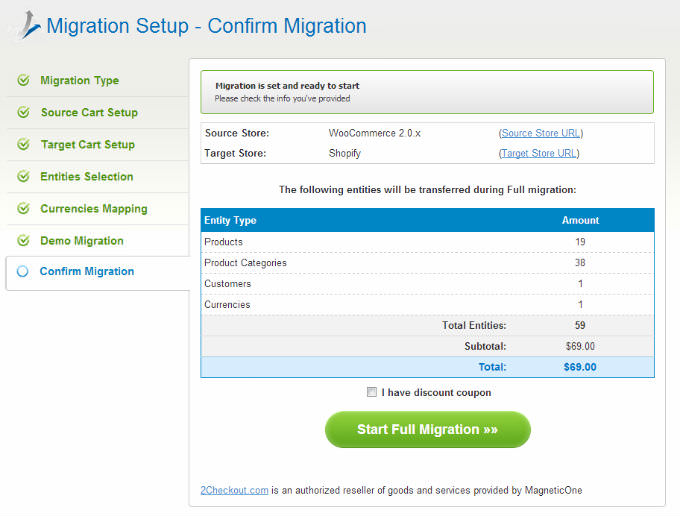
Task: Start the full migration with green button
Action: click(428, 429)
